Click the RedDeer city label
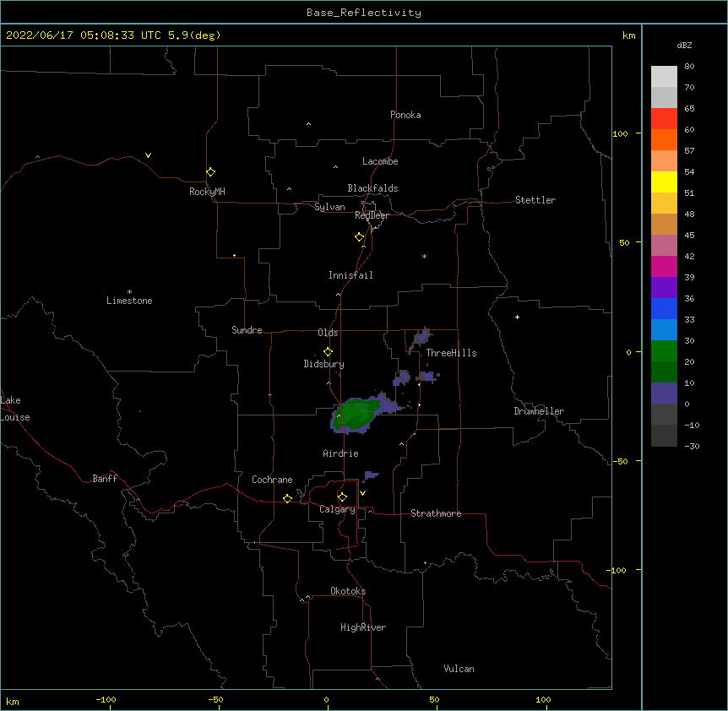Screen dimensions: 728x711 372,215
